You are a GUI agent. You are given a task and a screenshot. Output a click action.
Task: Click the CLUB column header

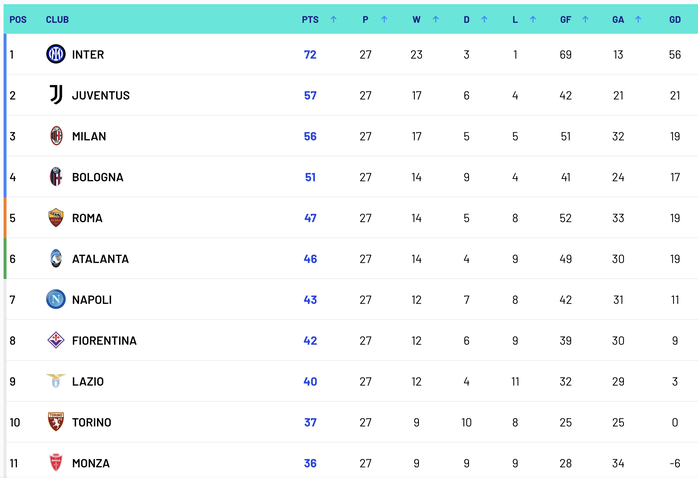[57, 20]
